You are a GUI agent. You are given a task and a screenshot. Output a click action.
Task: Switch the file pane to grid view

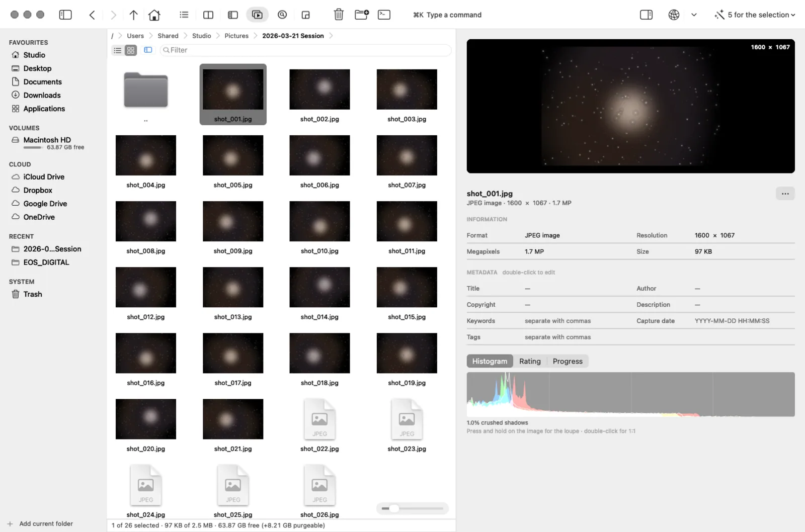pyautogui.click(x=131, y=50)
